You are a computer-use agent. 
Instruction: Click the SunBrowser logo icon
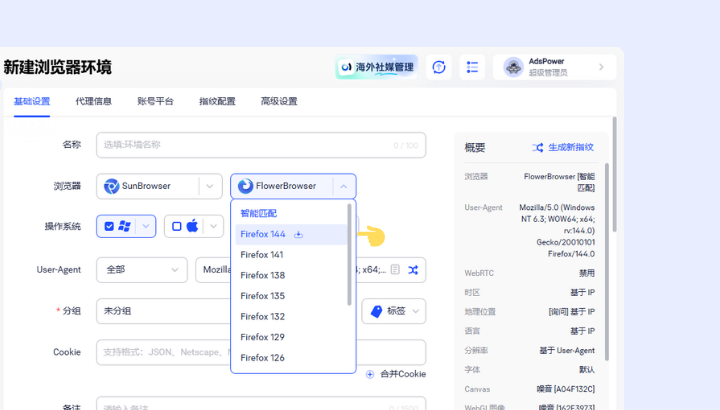click(x=111, y=186)
